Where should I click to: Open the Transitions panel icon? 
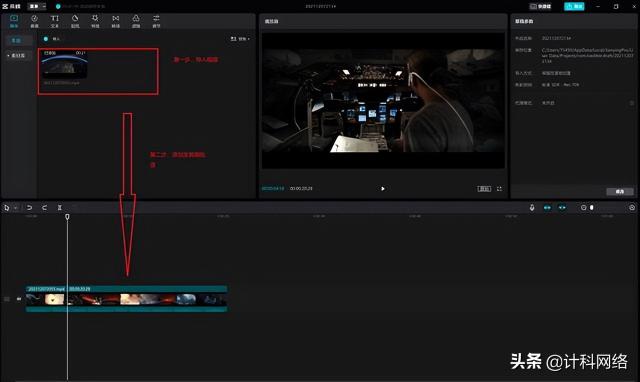click(x=116, y=21)
